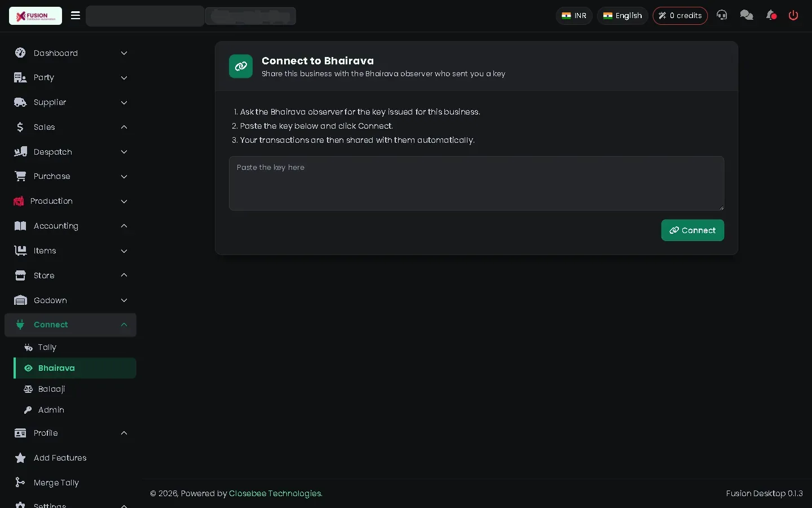Image resolution: width=812 pixels, height=508 pixels.
Task: Toggle the hamburger sidebar menu
Action: 76,15
